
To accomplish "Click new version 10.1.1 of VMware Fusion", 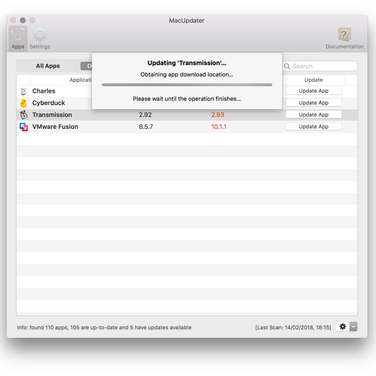I will click(219, 127).
